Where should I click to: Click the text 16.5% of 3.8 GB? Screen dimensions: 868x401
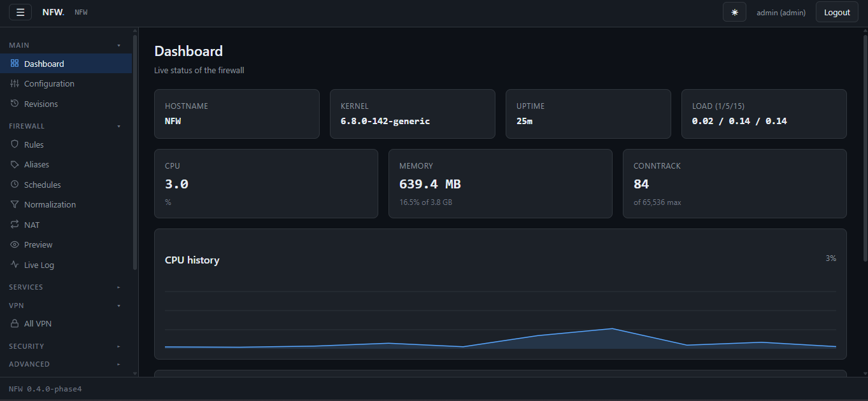pos(425,202)
